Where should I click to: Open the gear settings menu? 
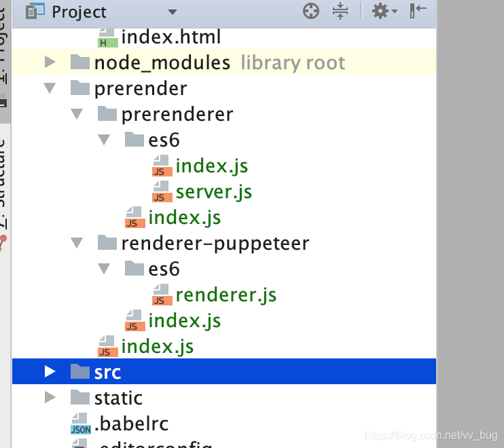click(384, 12)
